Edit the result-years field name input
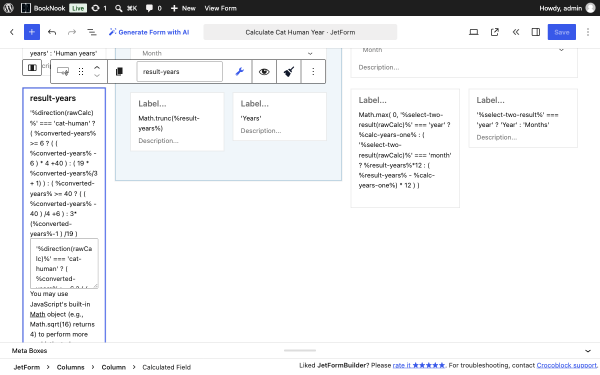Image resolution: width=600 pixels, height=375 pixels. (179, 72)
